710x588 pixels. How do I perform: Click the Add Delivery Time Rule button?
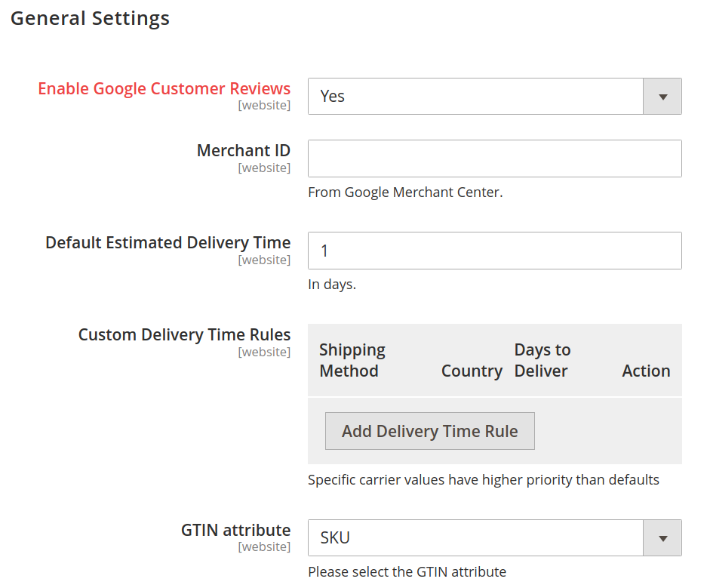(430, 431)
